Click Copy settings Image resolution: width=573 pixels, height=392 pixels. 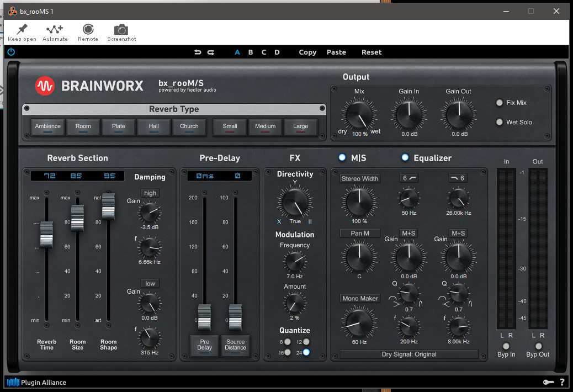pyautogui.click(x=307, y=52)
